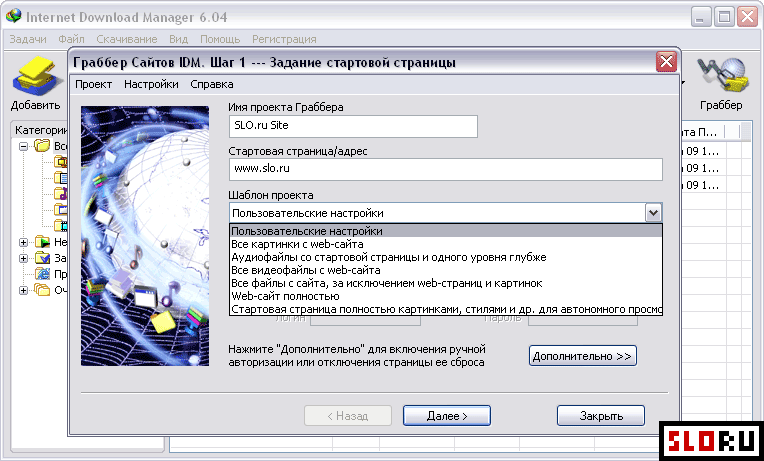Choose Все видеофайлы с web-сайта option

pyautogui.click(x=446, y=270)
